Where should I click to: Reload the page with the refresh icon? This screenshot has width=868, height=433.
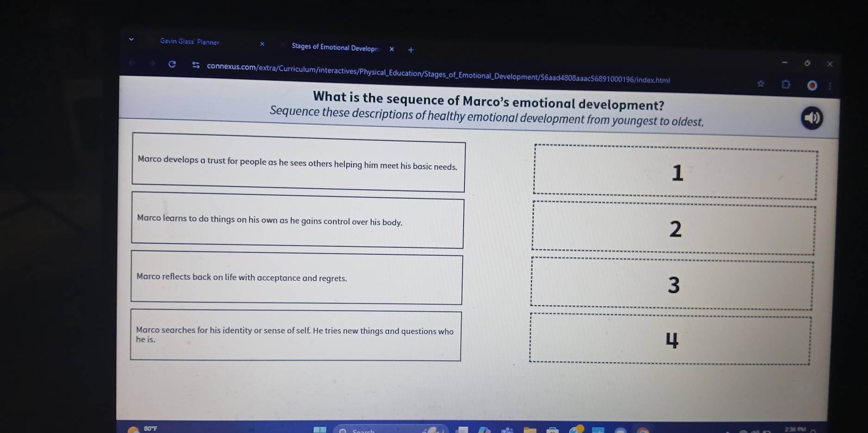[x=172, y=64]
